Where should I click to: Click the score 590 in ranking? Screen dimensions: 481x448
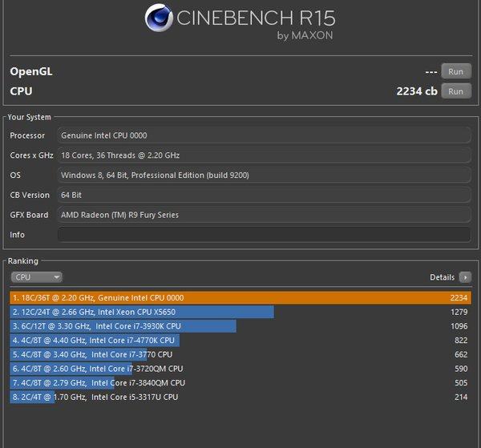pos(461,369)
